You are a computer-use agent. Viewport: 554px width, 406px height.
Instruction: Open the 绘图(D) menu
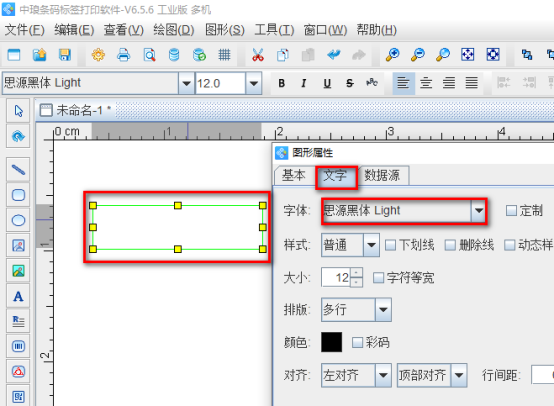[x=173, y=30]
